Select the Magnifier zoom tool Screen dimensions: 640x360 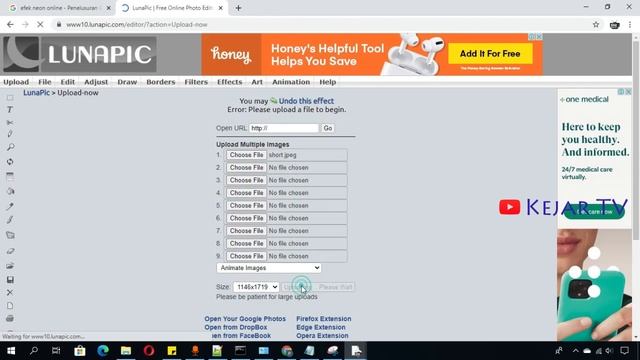[10, 147]
